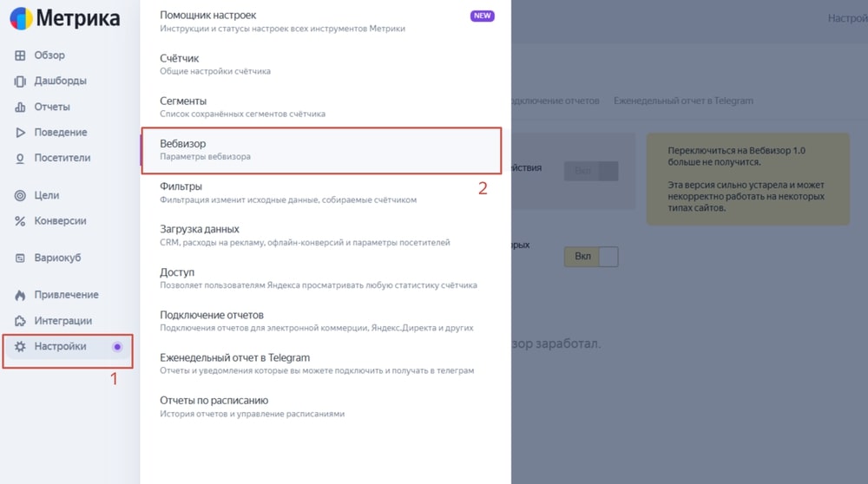
Task: Click the Метрика logo
Action: click(65, 18)
